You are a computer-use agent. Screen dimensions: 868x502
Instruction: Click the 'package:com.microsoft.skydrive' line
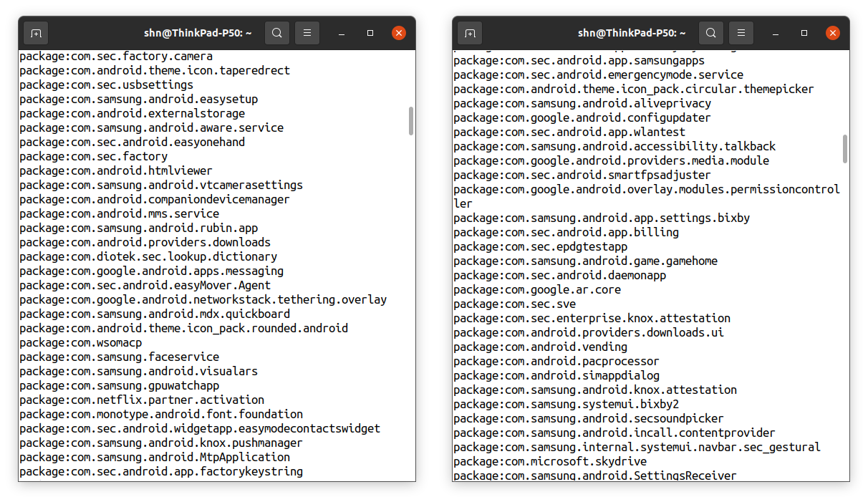click(x=550, y=461)
